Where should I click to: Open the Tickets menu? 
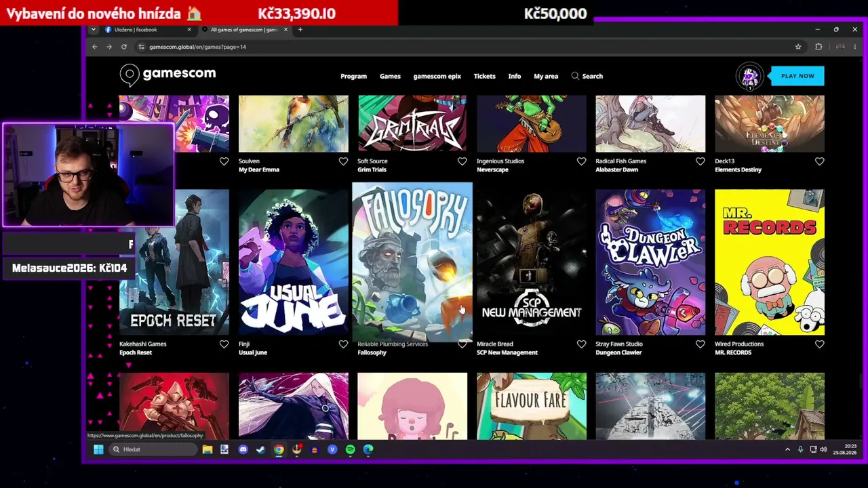coord(484,76)
